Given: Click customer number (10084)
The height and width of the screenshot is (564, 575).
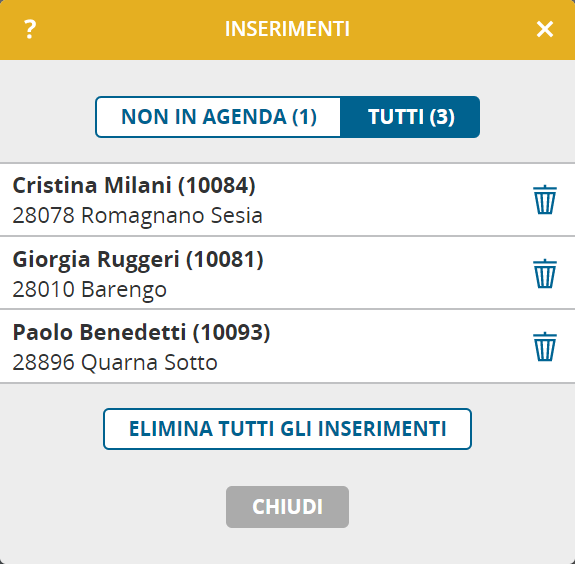Looking at the screenshot, I should (216, 185).
